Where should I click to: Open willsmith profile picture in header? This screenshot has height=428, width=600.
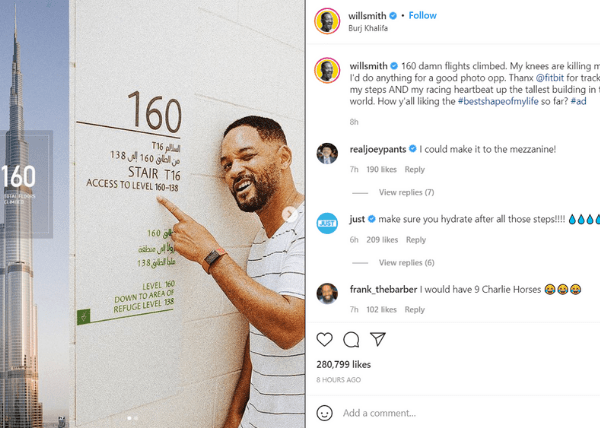point(327,21)
